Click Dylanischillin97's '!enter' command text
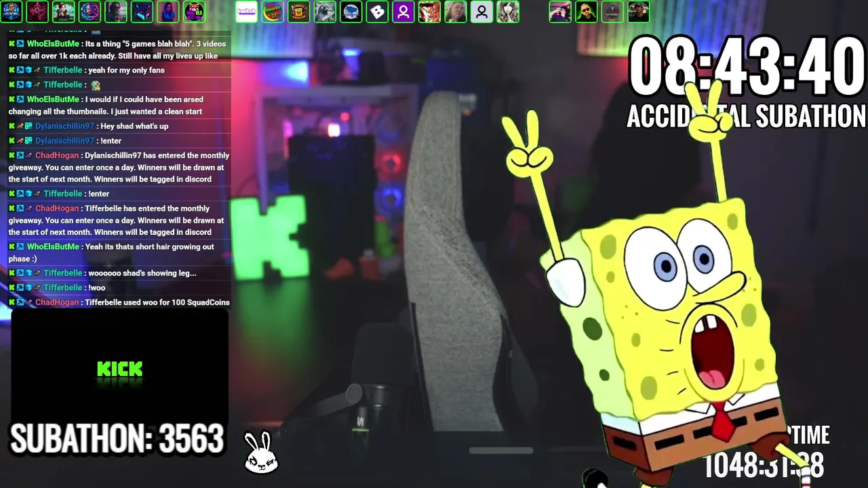This screenshot has height=488, width=868. (x=111, y=141)
